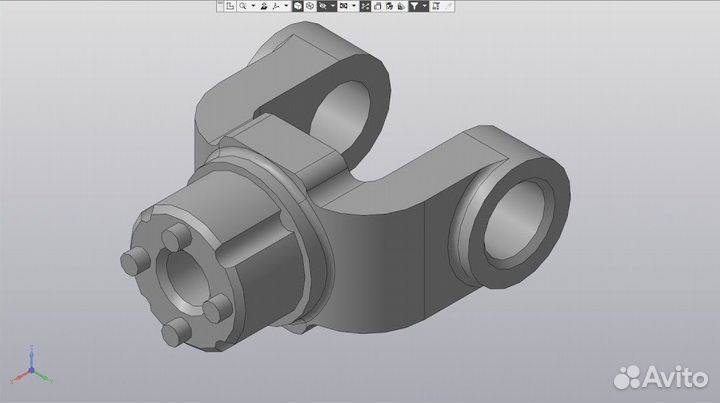The image size is (720, 403).
Task: Expand the view orientation dropdown arrow
Action: click(287, 6)
